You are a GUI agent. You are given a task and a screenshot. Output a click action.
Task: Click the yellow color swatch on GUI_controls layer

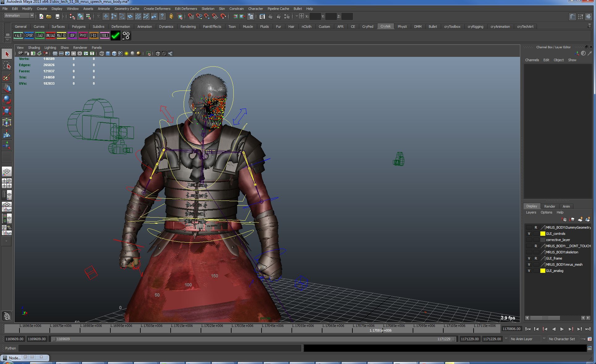point(543,234)
